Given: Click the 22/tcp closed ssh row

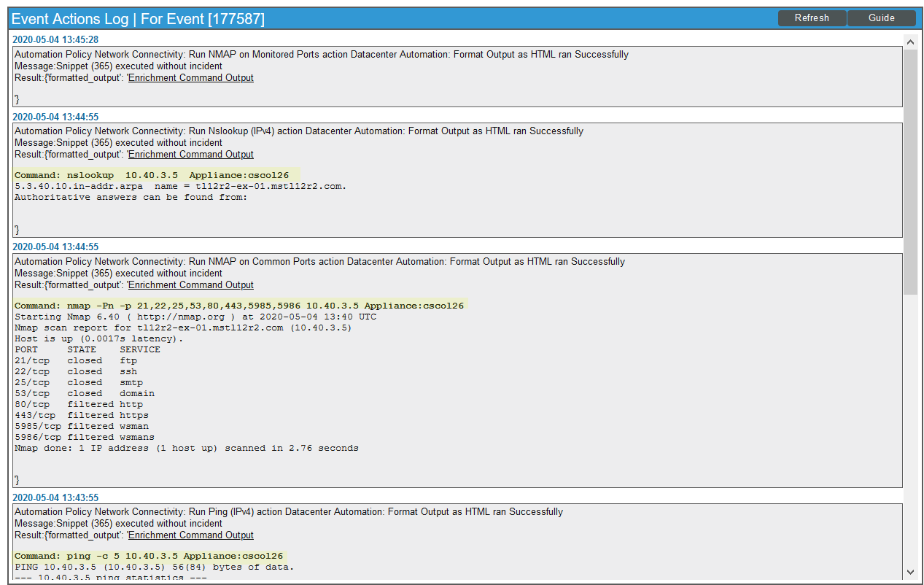Looking at the screenshot, I should click(75, 371).
